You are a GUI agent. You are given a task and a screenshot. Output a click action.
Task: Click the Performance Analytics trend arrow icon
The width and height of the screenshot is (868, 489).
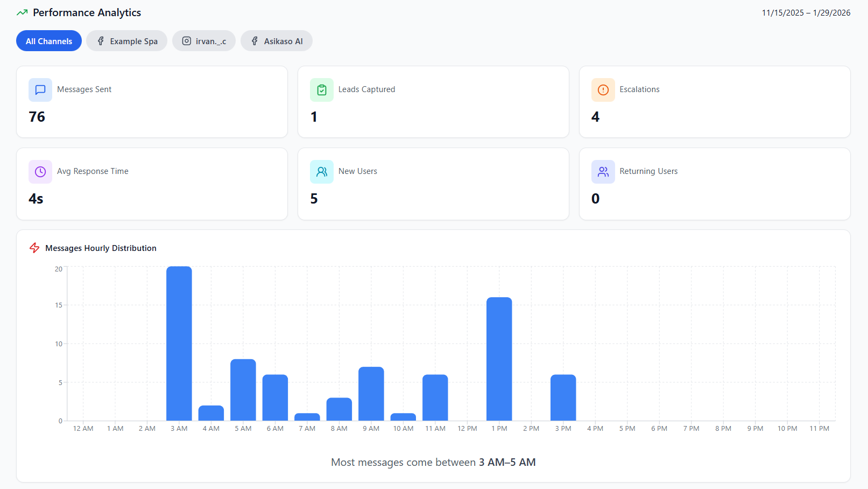(x=22, y=12)
